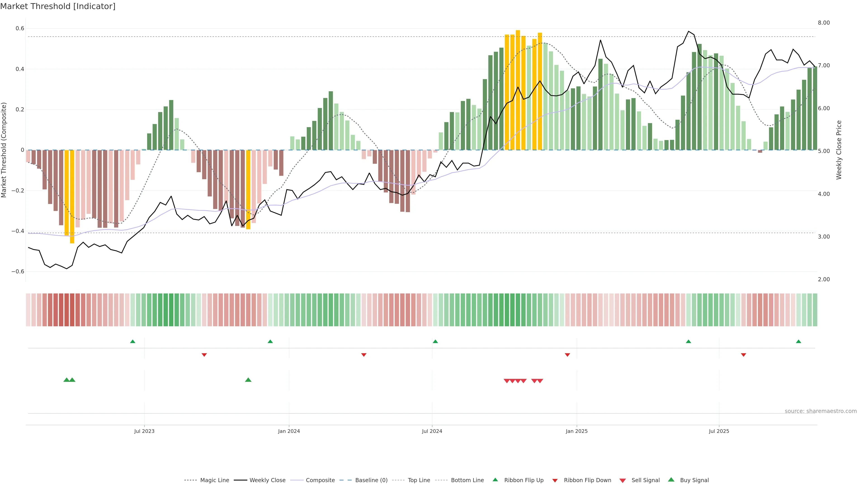This screenshot has width=868, height=488.
Task: Select the buy signal triangle before Jan 2024
Action: [248, 380]
